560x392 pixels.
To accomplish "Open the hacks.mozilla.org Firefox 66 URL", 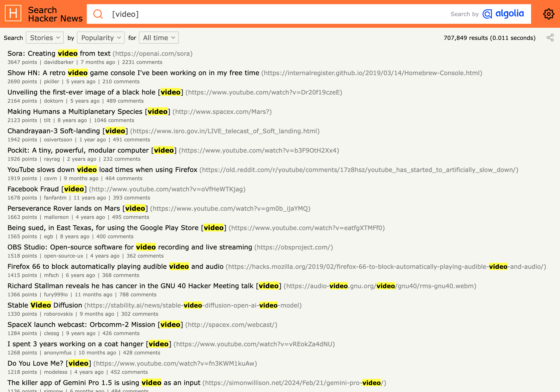I will click(386, 267).
